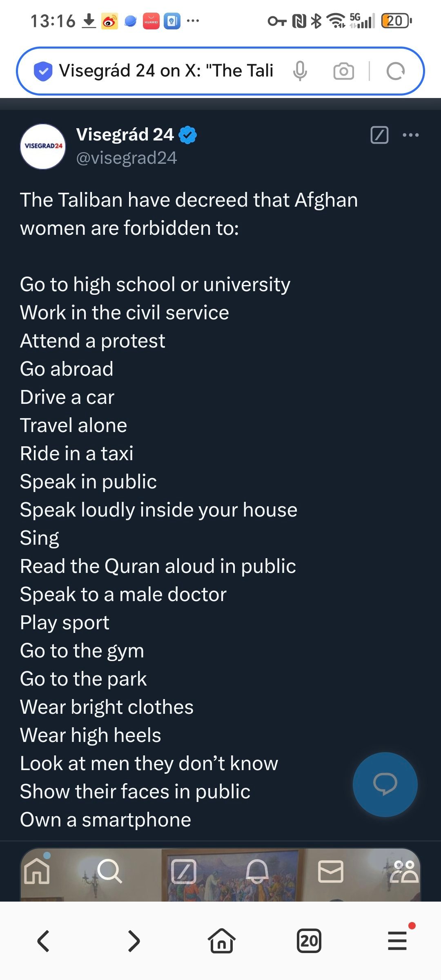This screenshot has height=980, width=441.
Task: Open X Notifications bell tab
Action: [x=257, y=871]
